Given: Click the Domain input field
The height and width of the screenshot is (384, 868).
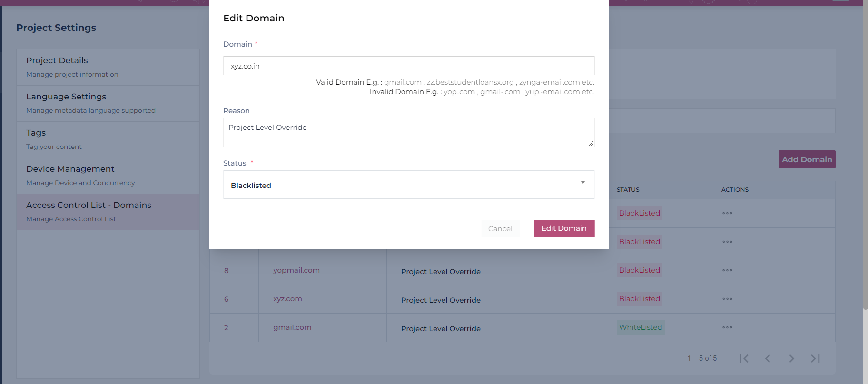Looking at the screenshot, I should (409, 66).
